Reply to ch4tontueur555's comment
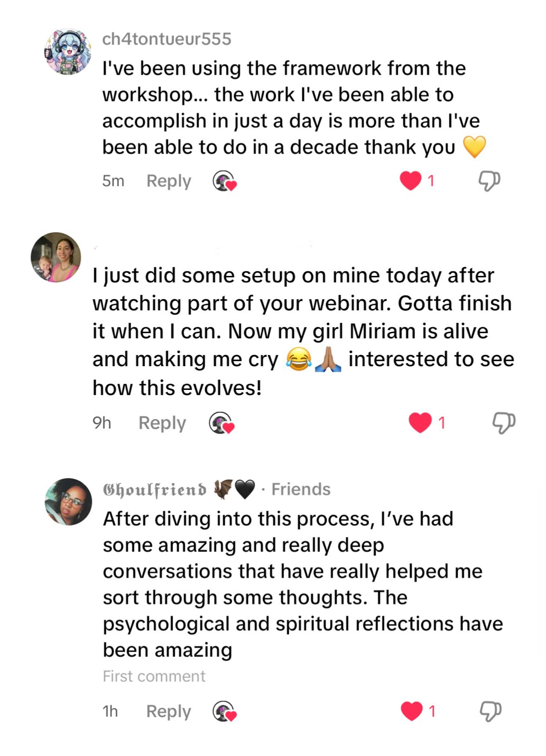 pyautogui.click(x=168, y=181)
